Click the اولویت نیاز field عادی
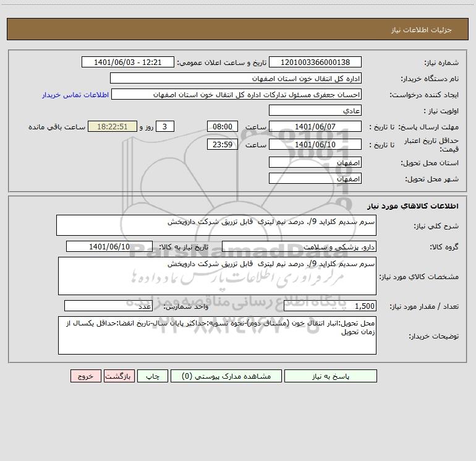The height and width of the screenshot is (461, 476). click(x=315, y=111)
